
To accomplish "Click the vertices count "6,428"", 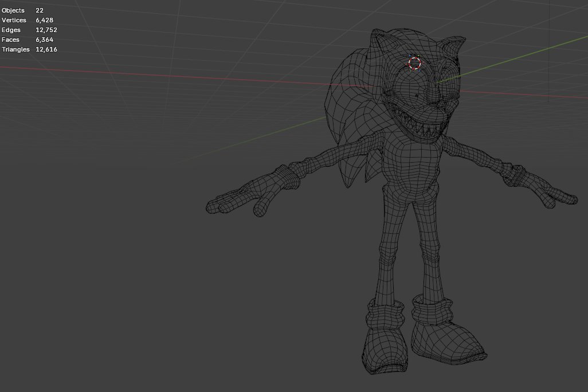I will (44, 20).
